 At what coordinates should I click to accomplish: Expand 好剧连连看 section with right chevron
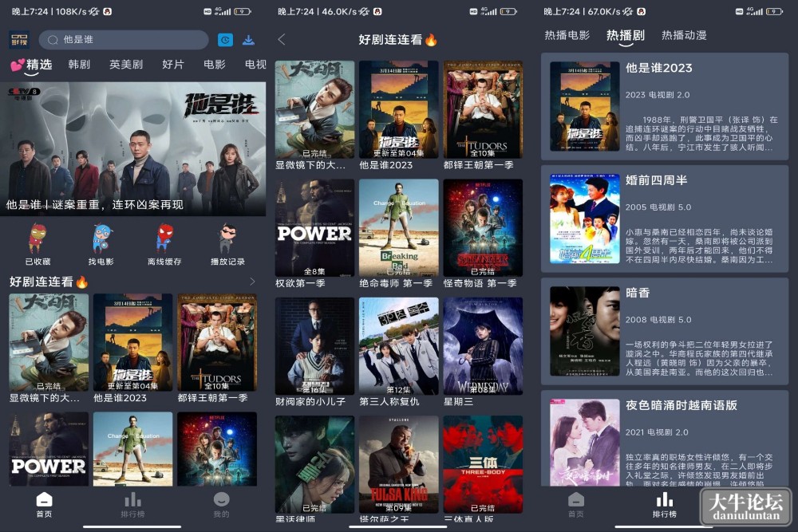252,282
